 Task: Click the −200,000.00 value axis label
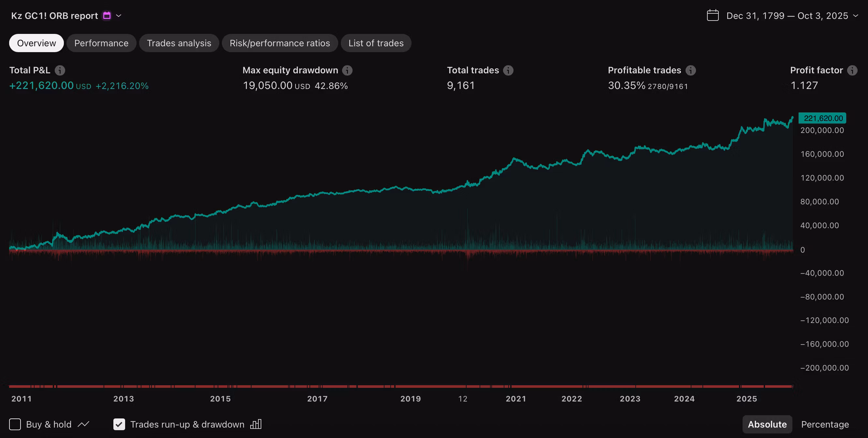point(825,368)
